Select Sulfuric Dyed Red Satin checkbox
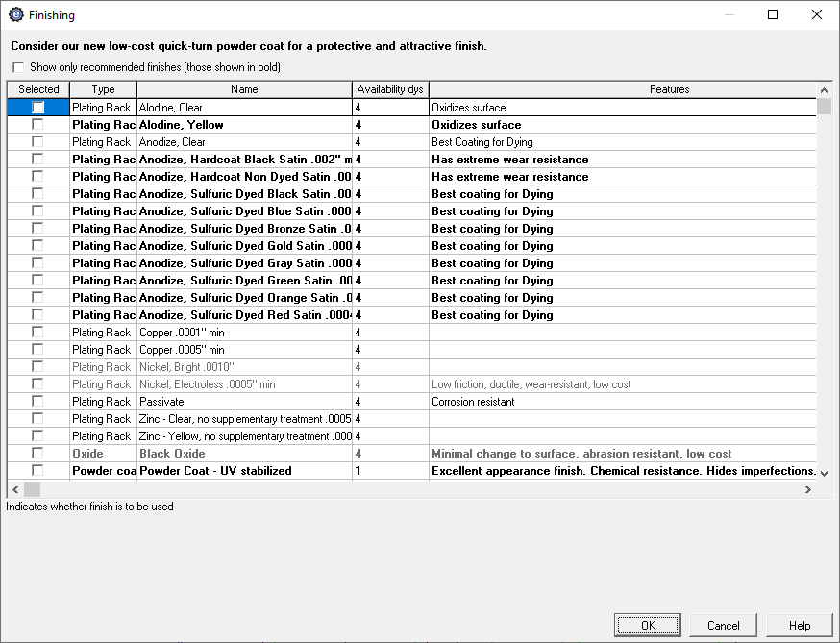Screen dimensions: 840x643 pos(38,314)
